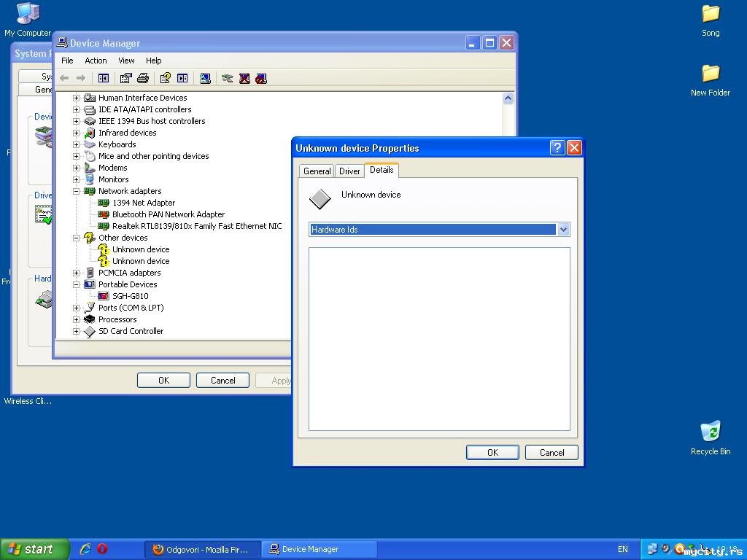
Task: Click the Properties toolbar icon
Action: pos(126,78)
